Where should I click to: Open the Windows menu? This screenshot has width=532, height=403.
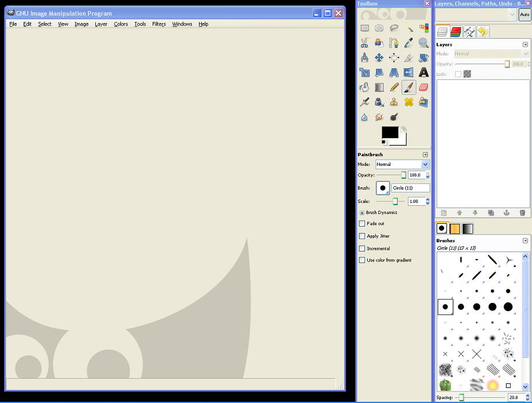[182, 24]
